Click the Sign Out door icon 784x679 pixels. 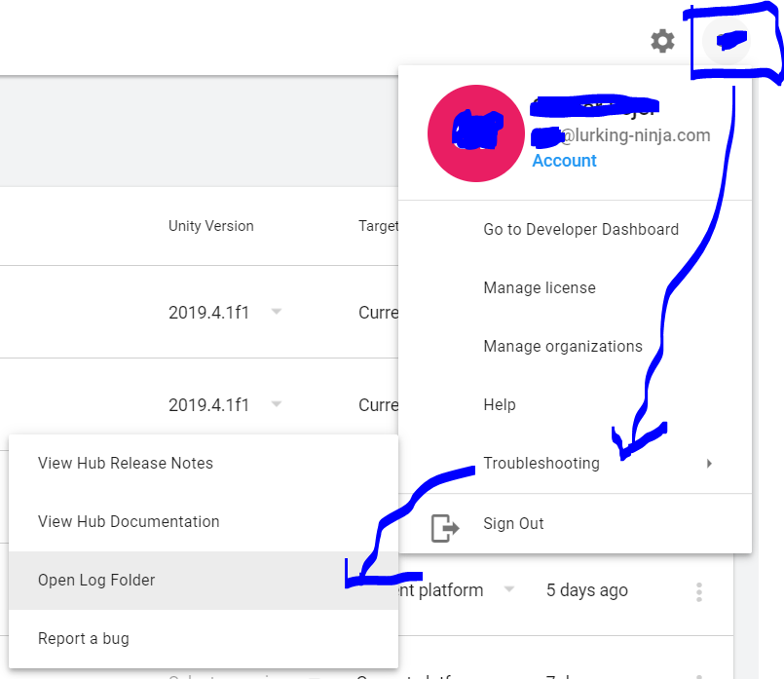[x=445, y=527]
